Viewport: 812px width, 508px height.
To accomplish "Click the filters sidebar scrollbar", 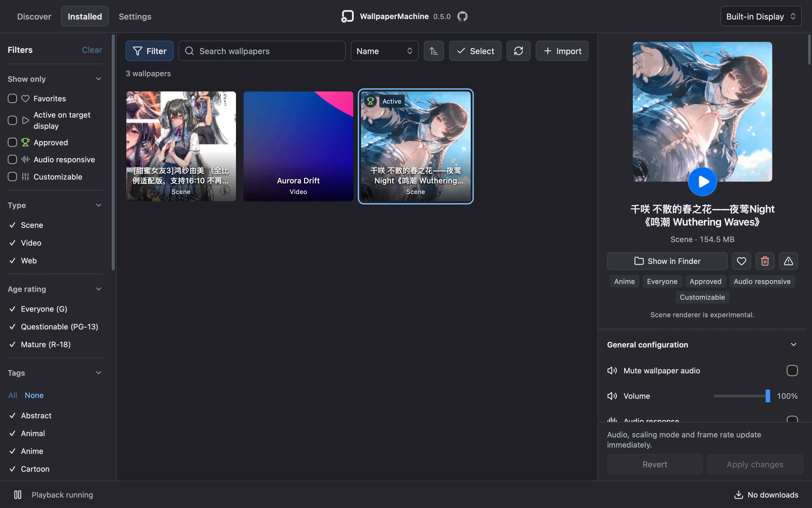I will click(113, 152).
